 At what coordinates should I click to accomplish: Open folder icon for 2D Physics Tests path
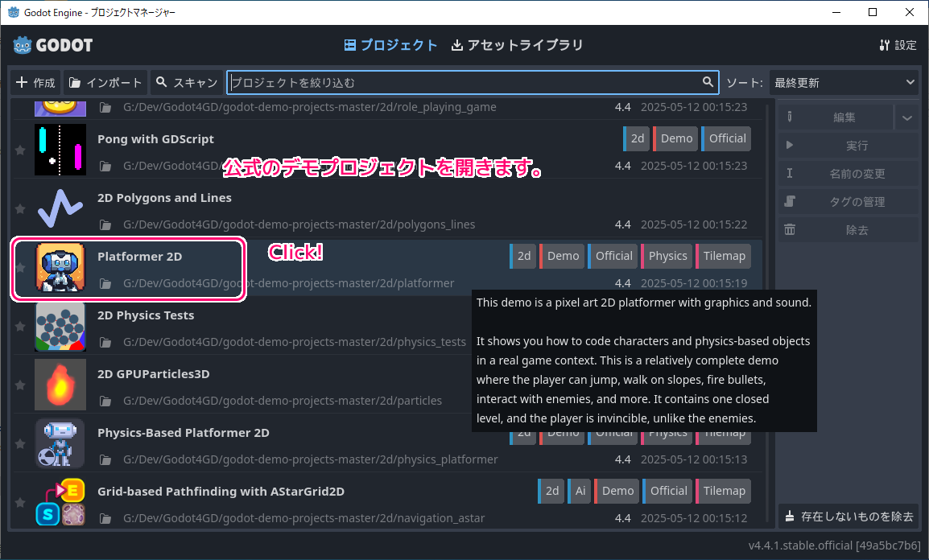(105, 342)
